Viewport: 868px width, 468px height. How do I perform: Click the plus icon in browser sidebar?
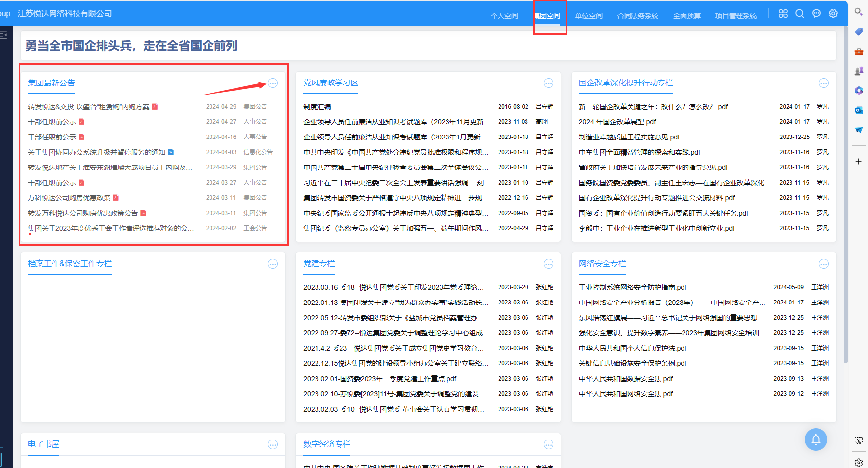click(858, 162)
